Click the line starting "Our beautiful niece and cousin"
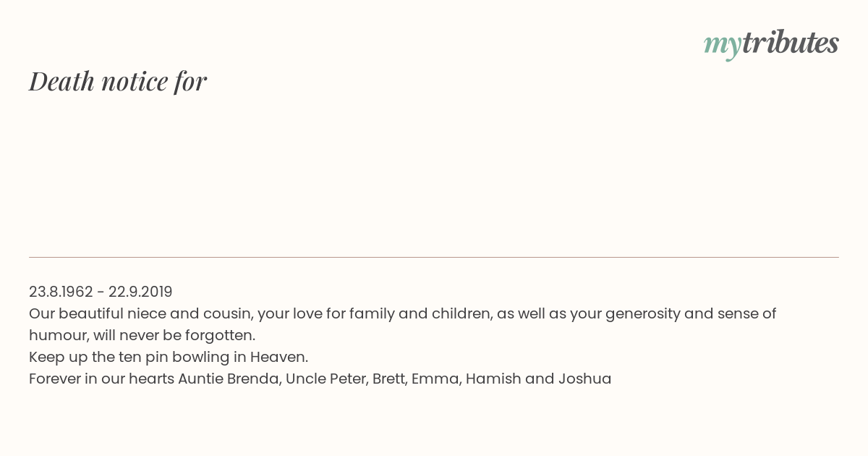 point(402,314)
